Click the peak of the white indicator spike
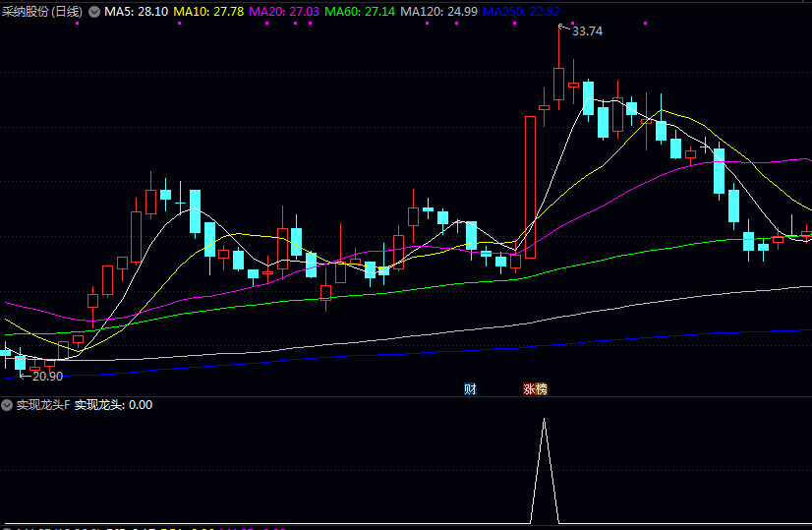This screenshot has width=812, height=530. (544, 421)
